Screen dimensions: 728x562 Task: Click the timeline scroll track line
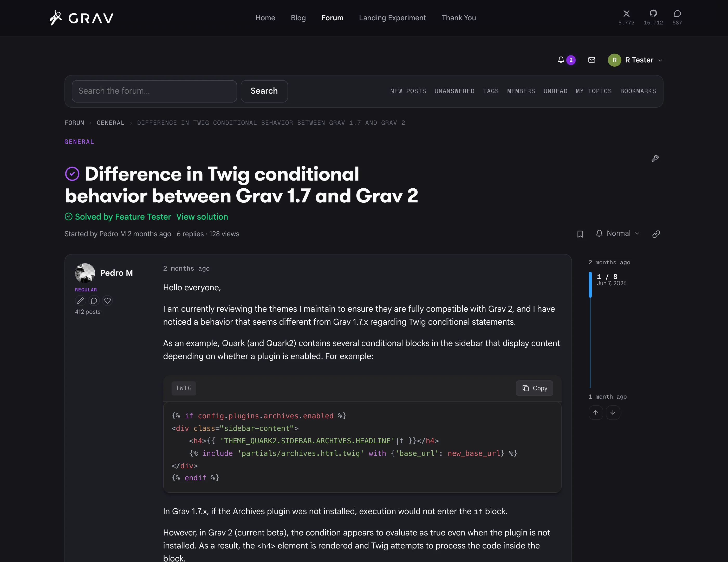tap(590, 343)
